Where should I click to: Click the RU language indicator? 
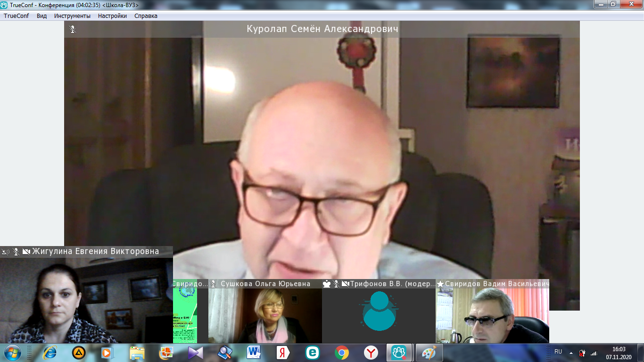tap(558, 352)
